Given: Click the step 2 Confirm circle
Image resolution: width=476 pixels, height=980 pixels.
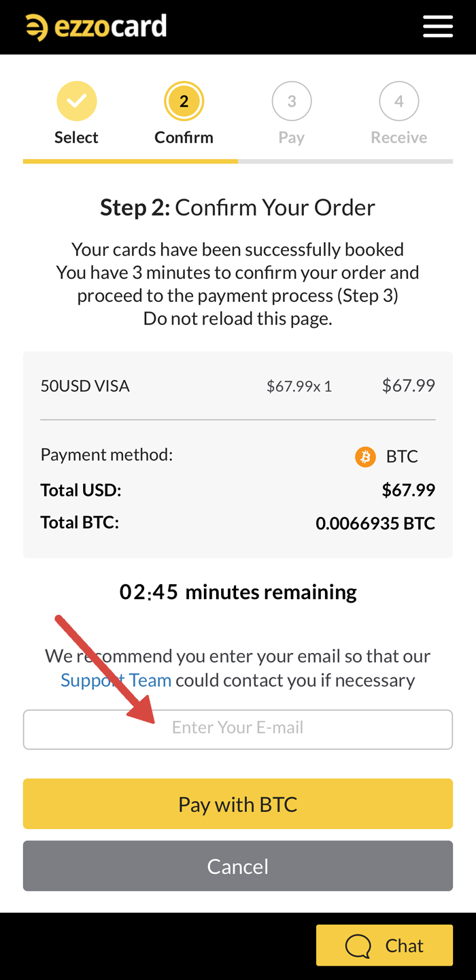Looking at the screenshot, I should coord(184,101).
